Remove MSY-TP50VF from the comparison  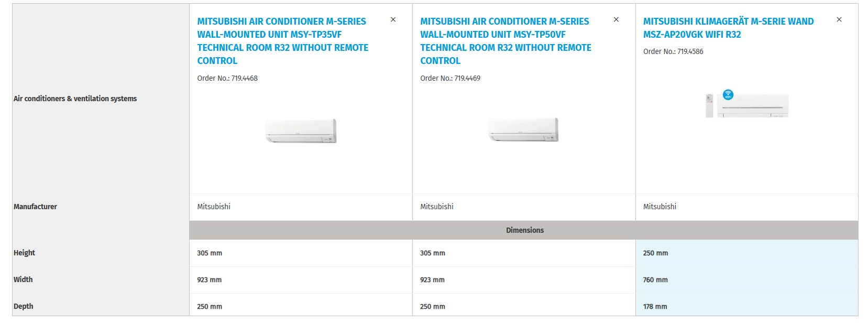616,19
